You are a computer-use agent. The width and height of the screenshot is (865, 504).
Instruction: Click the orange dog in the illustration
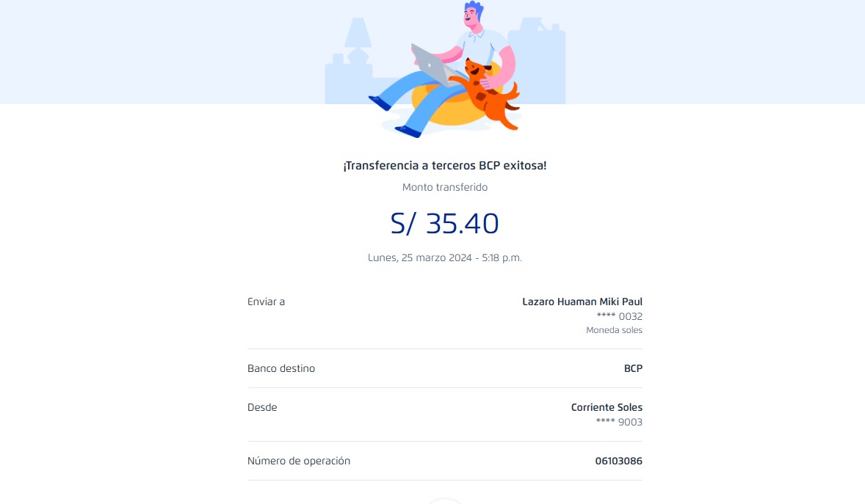[493, 94]
